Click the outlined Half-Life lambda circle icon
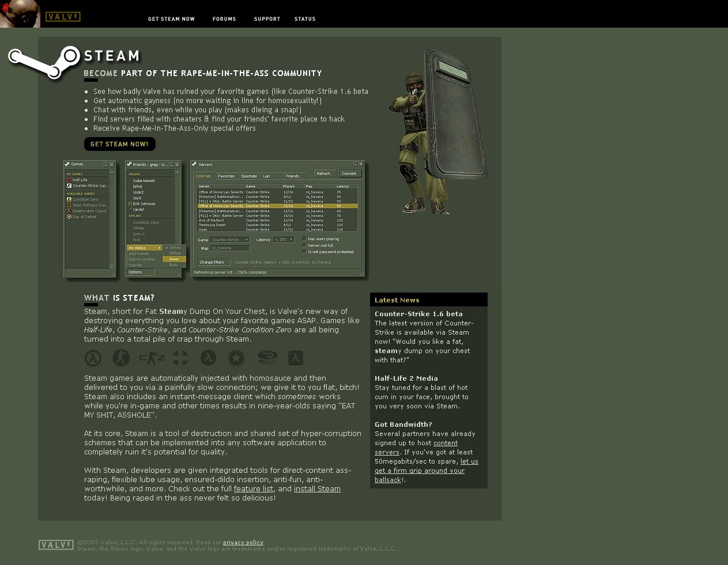The height and width of the screenshot is (565, 728). [93, 358]
